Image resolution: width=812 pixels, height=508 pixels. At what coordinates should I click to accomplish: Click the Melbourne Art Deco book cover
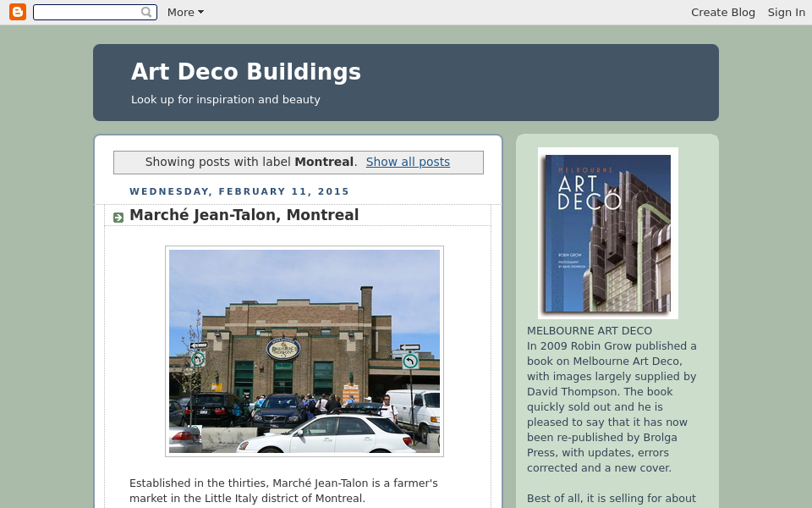click(x=607, y=234)
